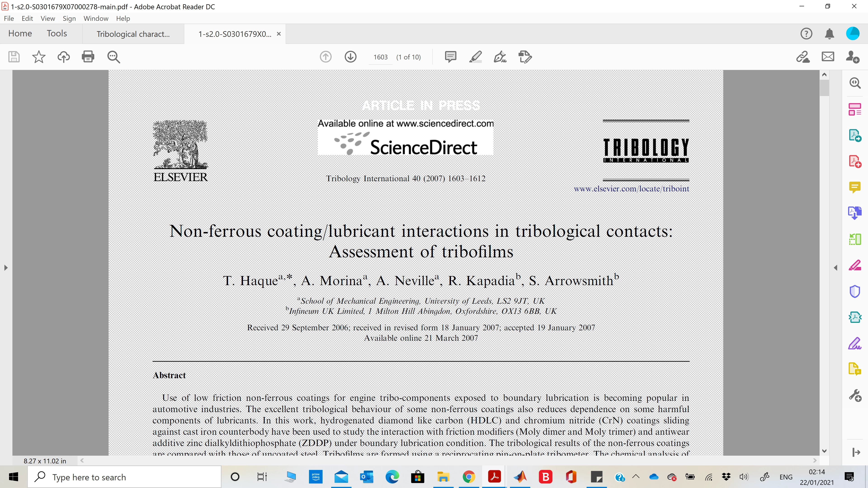
Task: Click the Home button
Action: 20,33
